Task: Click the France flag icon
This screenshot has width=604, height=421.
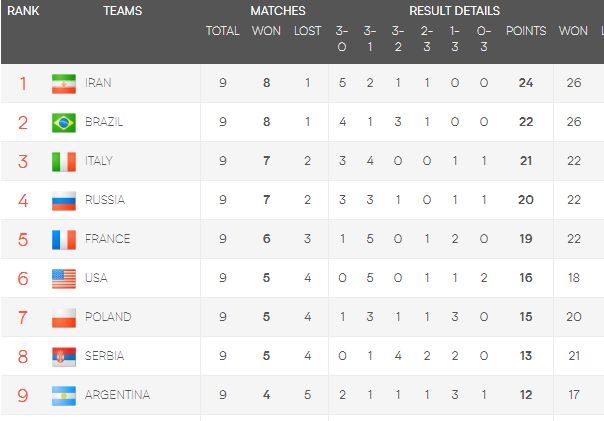Action: tap(64, 240)
